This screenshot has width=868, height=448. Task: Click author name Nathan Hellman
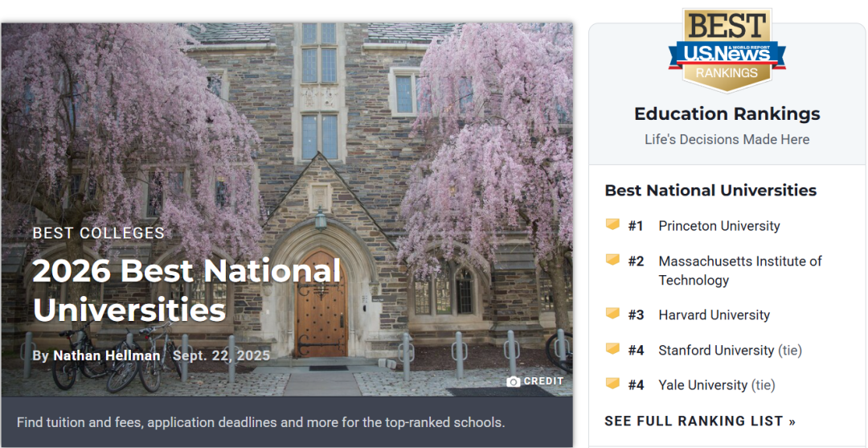pyautogui.click(x=106, y=356)
